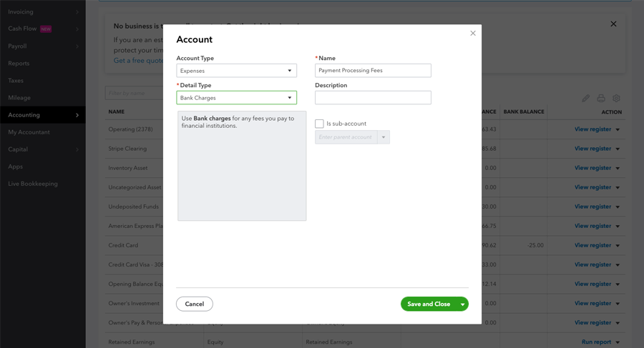Click the print icon above the table
The width and height of the screenshot is (644, 348).
pyautogui.click(x=601, y=99)
